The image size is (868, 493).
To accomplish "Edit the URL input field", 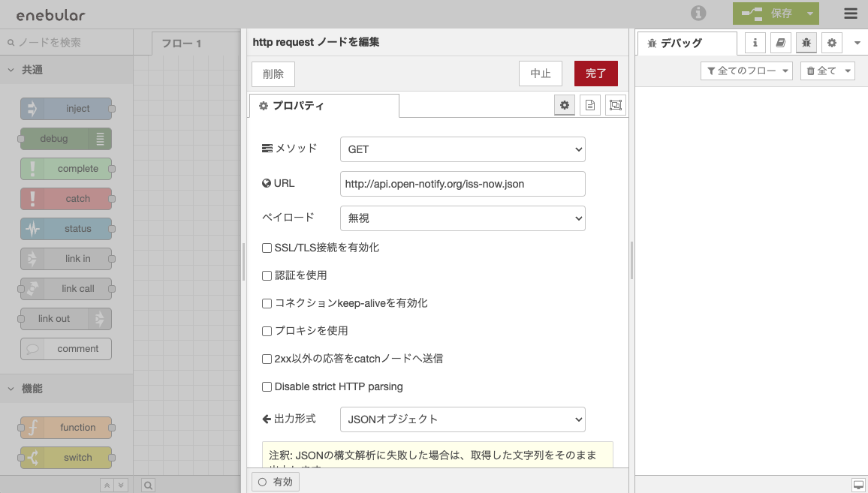I will [462, 184].
